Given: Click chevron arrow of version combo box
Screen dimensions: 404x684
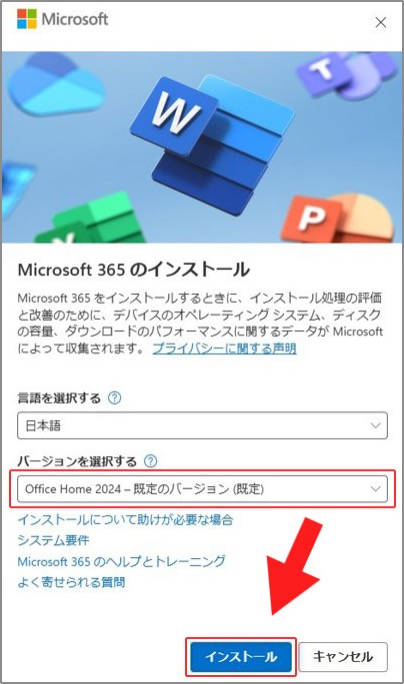Looking at the screenshot, I should pyautogui.click(x=375, y=489).
